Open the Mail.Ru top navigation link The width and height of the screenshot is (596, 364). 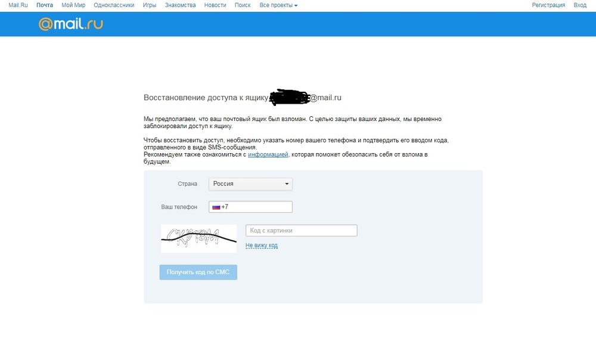tap(18, 5)
